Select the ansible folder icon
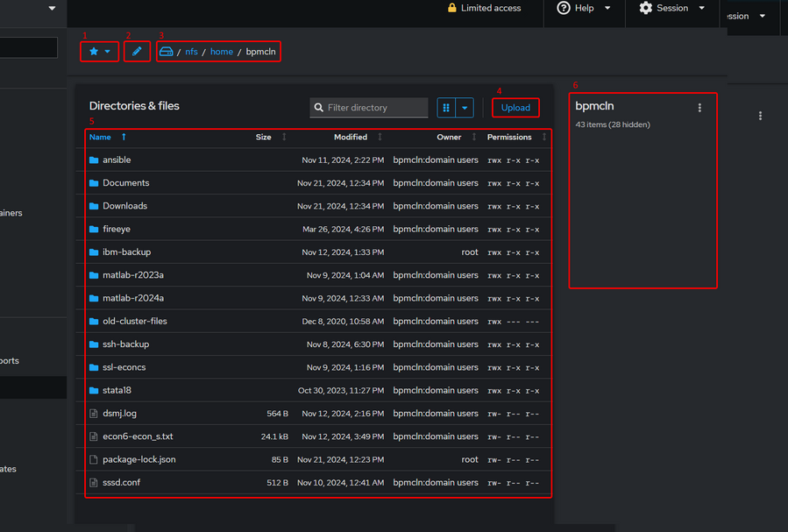 pyautogui.click(x=94, y=160)
